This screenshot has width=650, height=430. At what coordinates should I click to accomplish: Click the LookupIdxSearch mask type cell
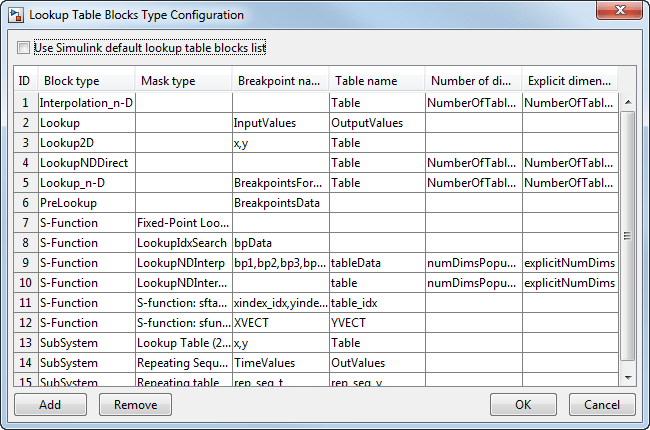182,242
